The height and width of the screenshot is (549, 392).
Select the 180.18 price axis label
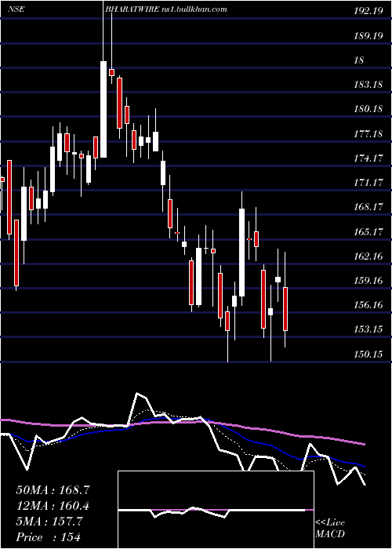[368, 109]
